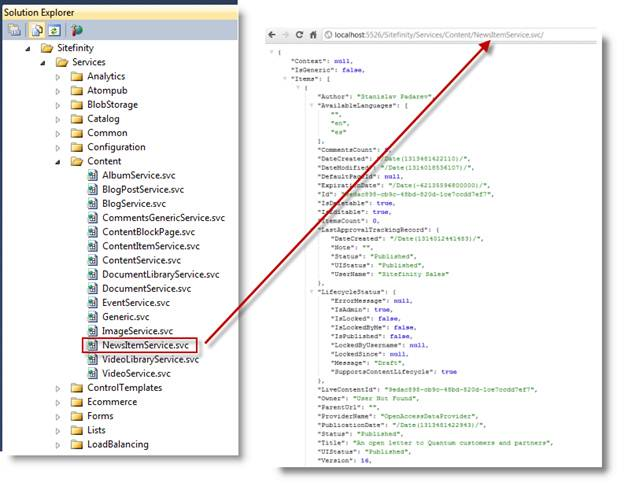624x486 pixels.
Task: Click the Ecommerce folder icon
Action: coord(76,402)
